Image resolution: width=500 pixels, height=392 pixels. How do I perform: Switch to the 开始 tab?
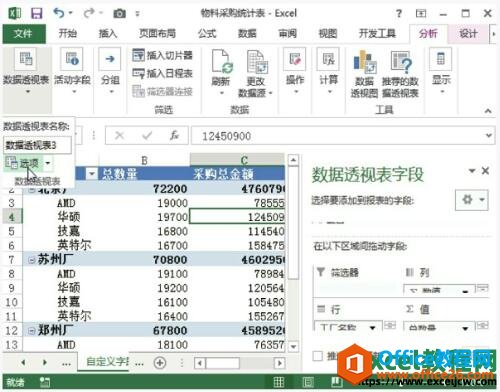(68, 33)
